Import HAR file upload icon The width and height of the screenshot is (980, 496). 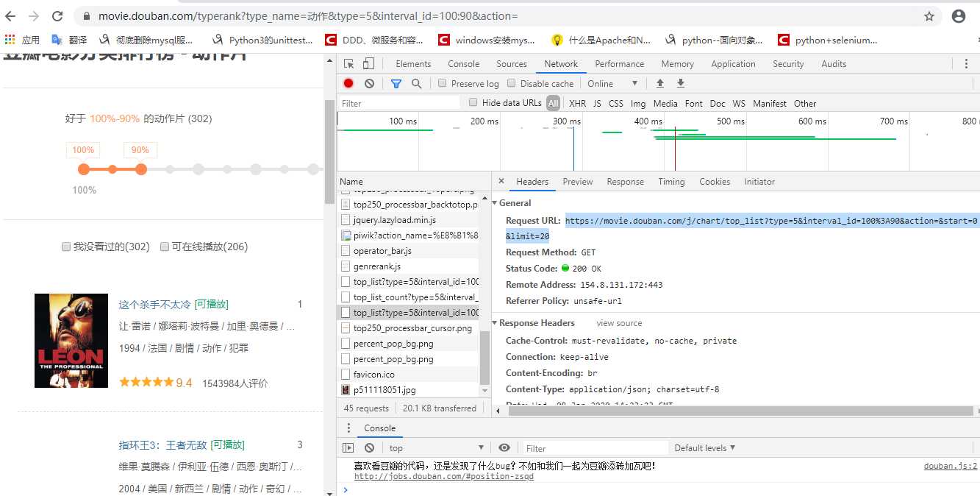[660, 83]
